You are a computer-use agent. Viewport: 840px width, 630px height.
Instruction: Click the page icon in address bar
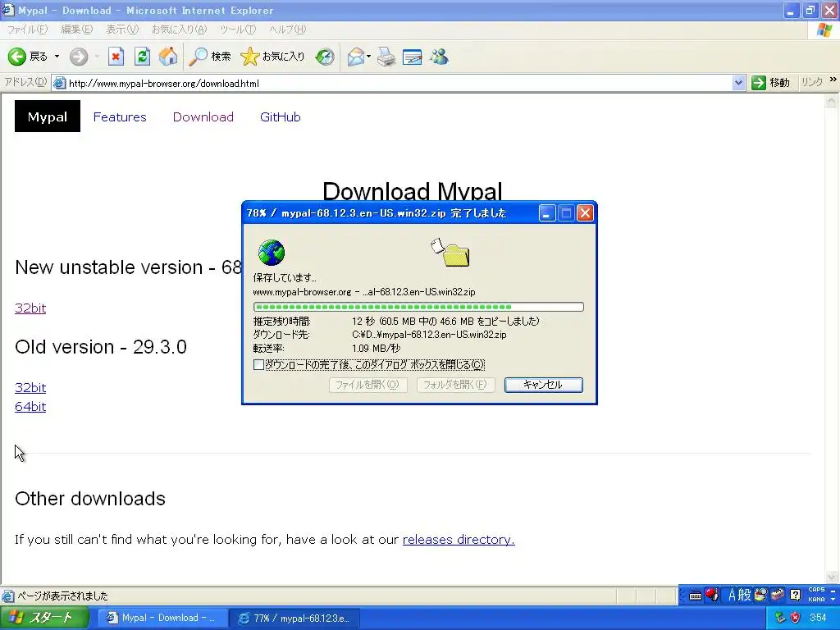coord(59,83)
